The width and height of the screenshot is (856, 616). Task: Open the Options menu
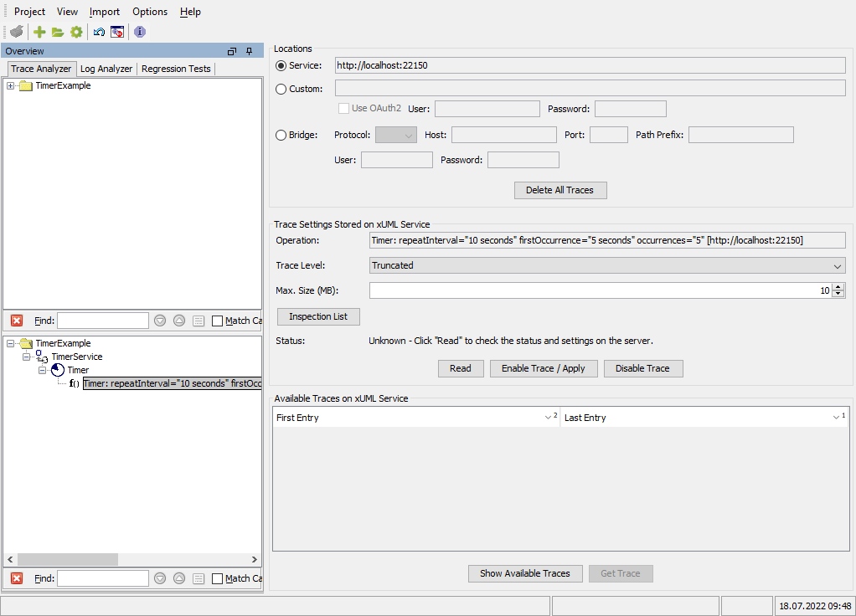149,11
